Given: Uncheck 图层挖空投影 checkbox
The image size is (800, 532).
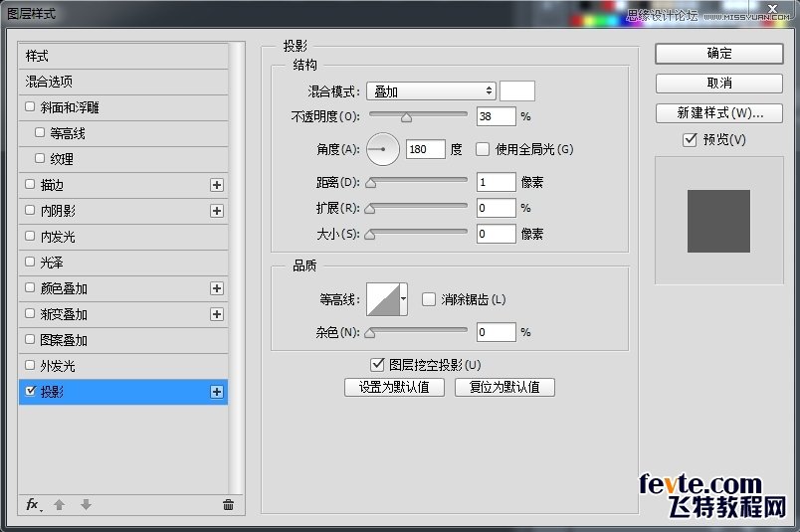Looking at the screenshot, I should point(377,365).
